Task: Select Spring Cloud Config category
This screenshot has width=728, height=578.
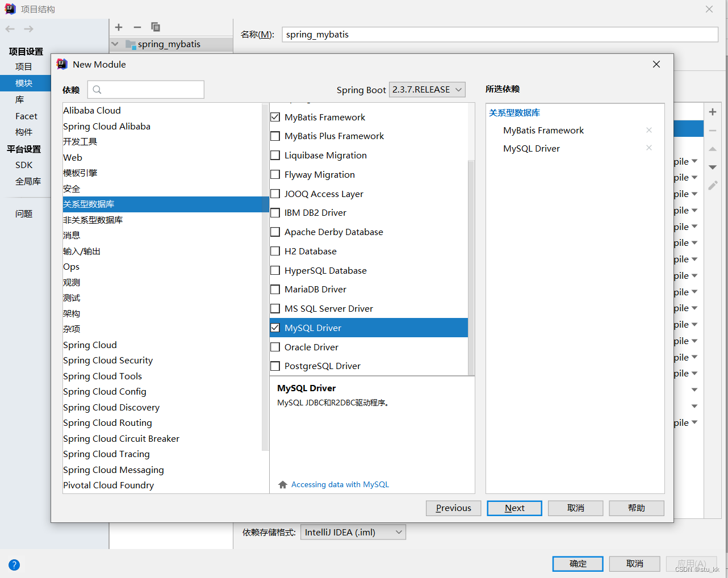Action: (x=104, y=391)
